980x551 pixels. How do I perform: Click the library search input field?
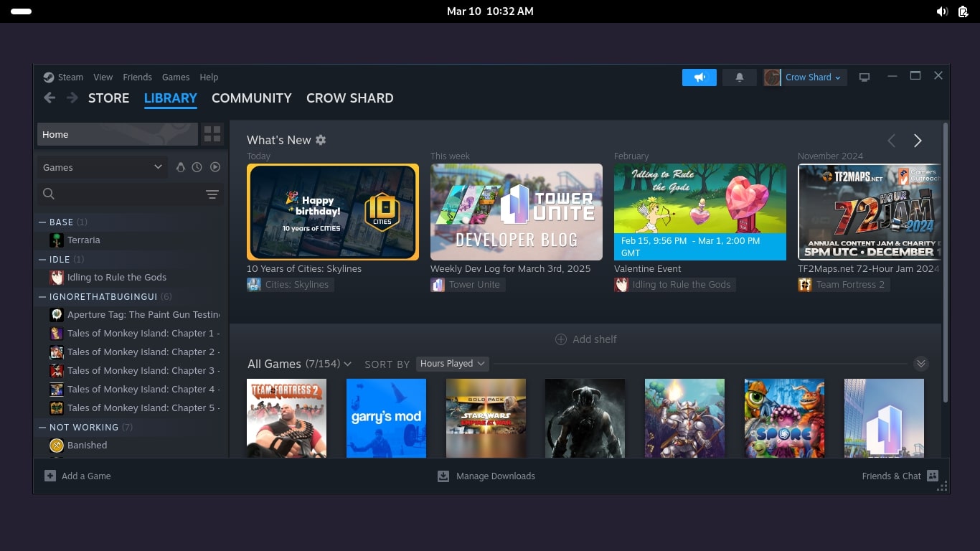(129, 194)
